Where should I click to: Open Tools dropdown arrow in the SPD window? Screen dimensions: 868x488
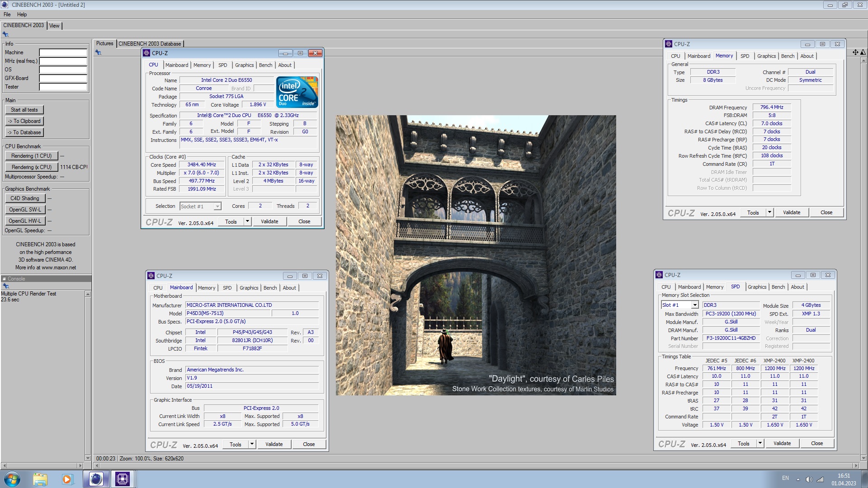(760, 443)
